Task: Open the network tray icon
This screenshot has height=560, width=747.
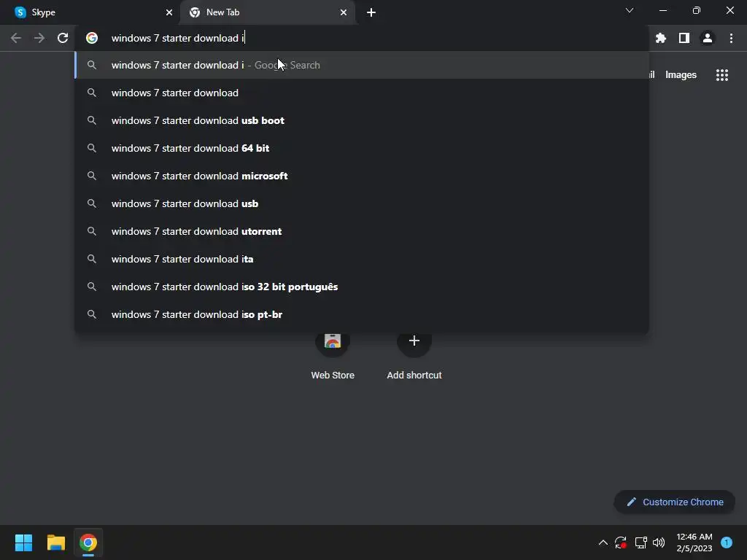Action: click(640, 542)
